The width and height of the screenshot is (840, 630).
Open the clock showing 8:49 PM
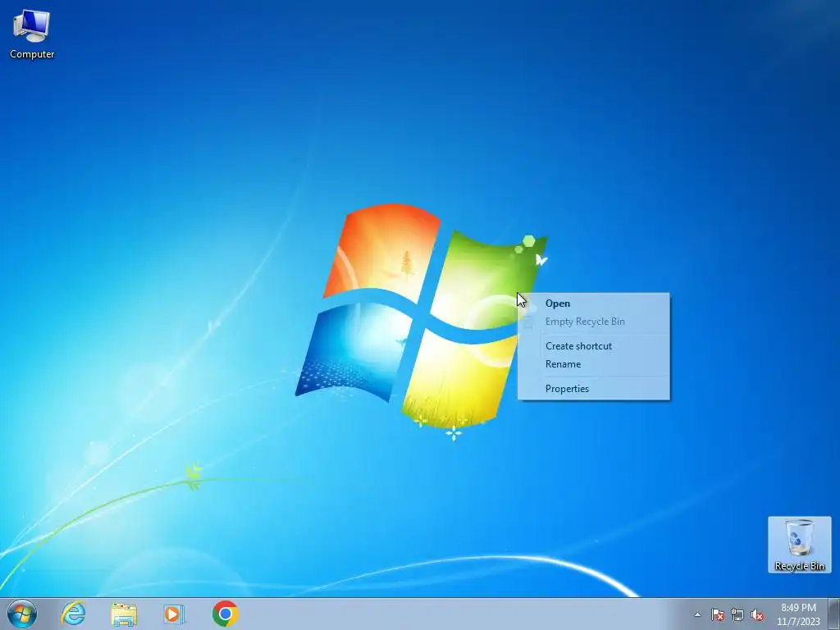coord(798,614)
